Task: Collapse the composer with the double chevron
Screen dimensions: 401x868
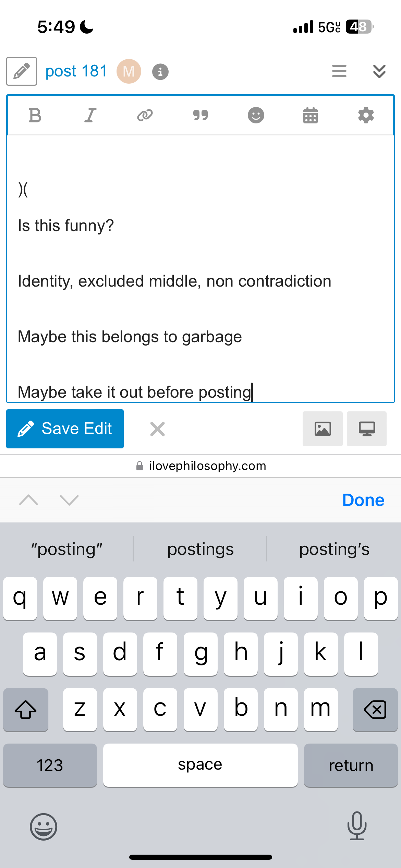Action: (379, 71)
